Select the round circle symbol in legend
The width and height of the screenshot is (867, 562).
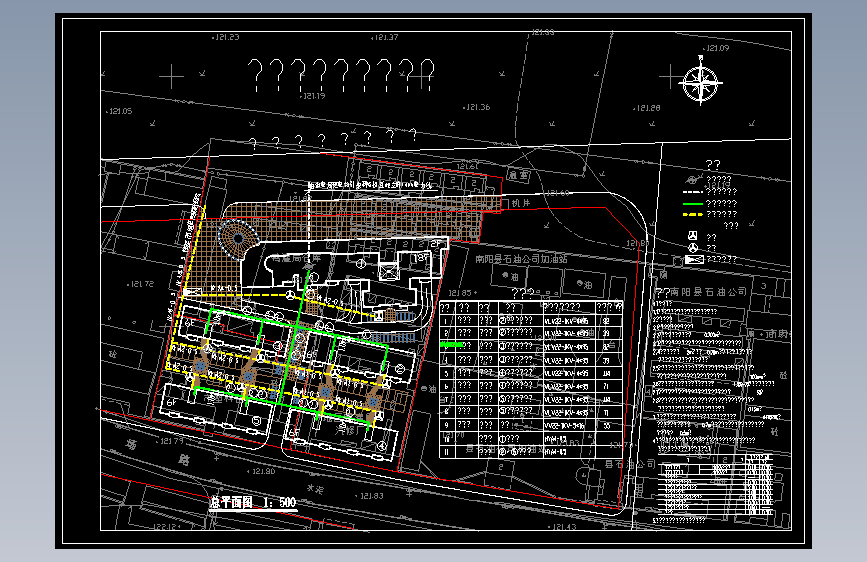[693, 248]
